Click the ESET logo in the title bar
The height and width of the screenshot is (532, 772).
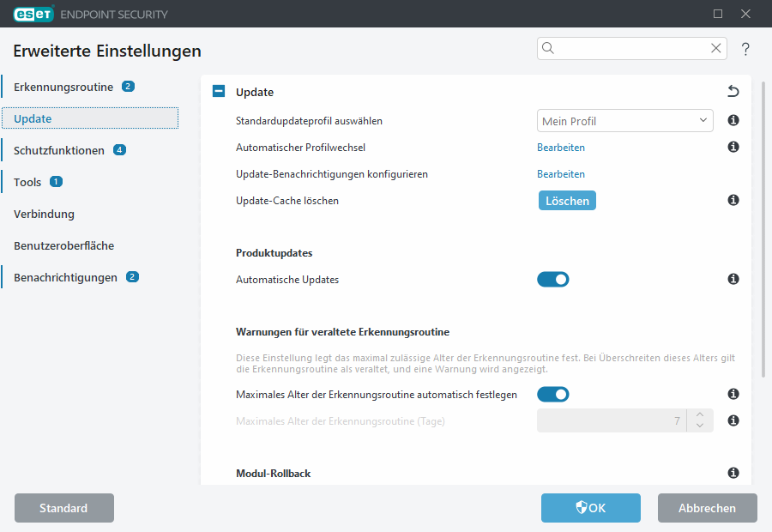(33, 14)
